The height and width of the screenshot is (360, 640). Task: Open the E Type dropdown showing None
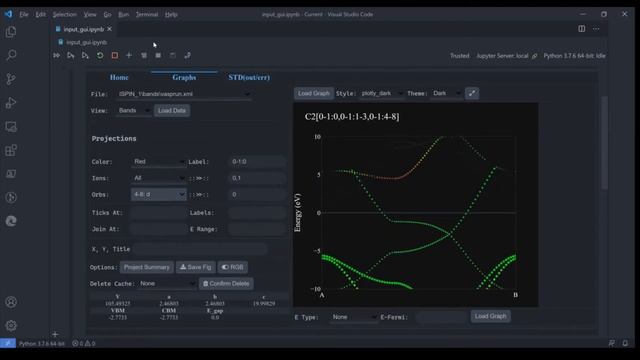(353, 317)
